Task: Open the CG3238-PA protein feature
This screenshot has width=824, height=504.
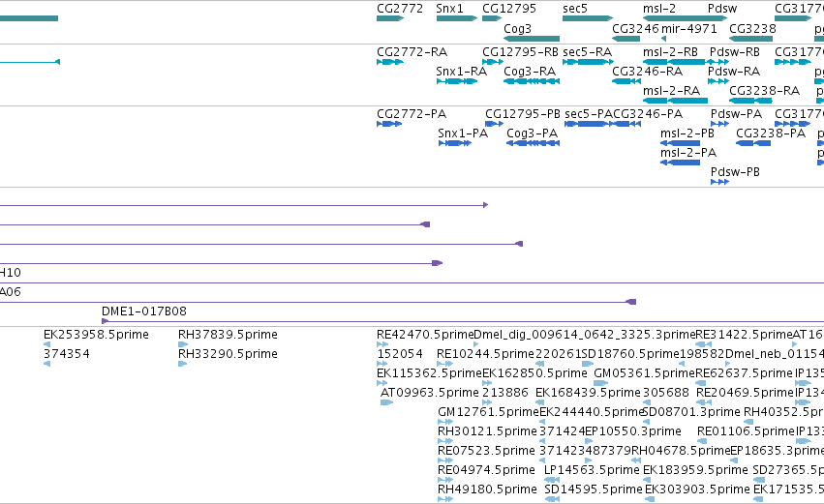Action: [771, 133]
